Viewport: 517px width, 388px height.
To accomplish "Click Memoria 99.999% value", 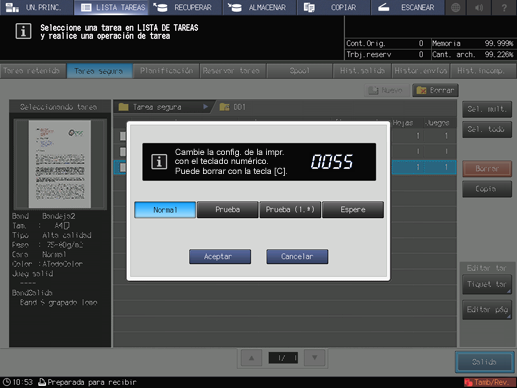I will coord(499,43).
